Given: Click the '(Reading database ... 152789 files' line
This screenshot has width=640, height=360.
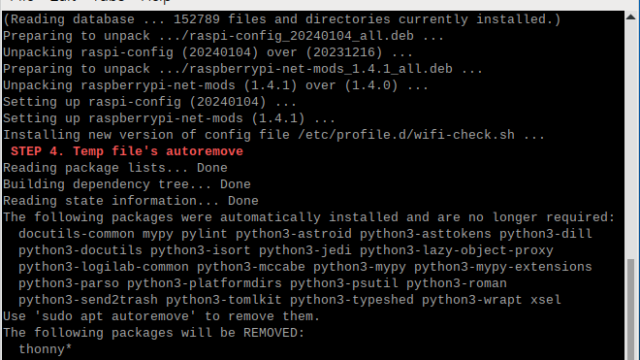Looking at the screenshot, I should 282,20.
